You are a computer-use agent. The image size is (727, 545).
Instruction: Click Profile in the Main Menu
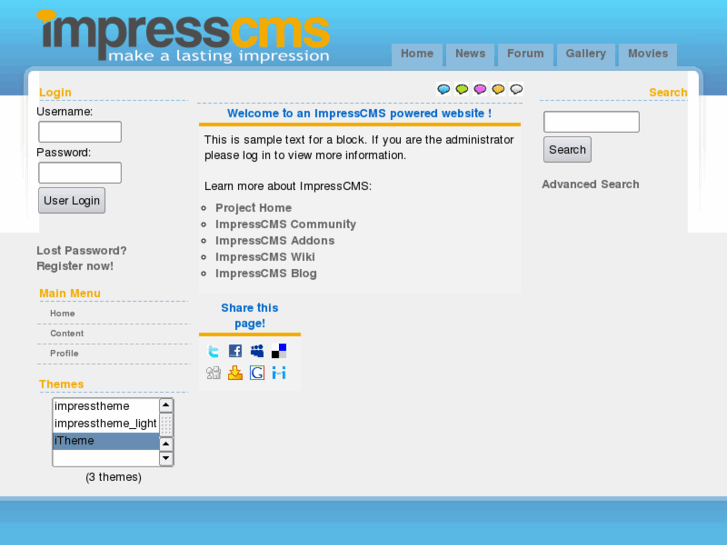coord(64,353)
